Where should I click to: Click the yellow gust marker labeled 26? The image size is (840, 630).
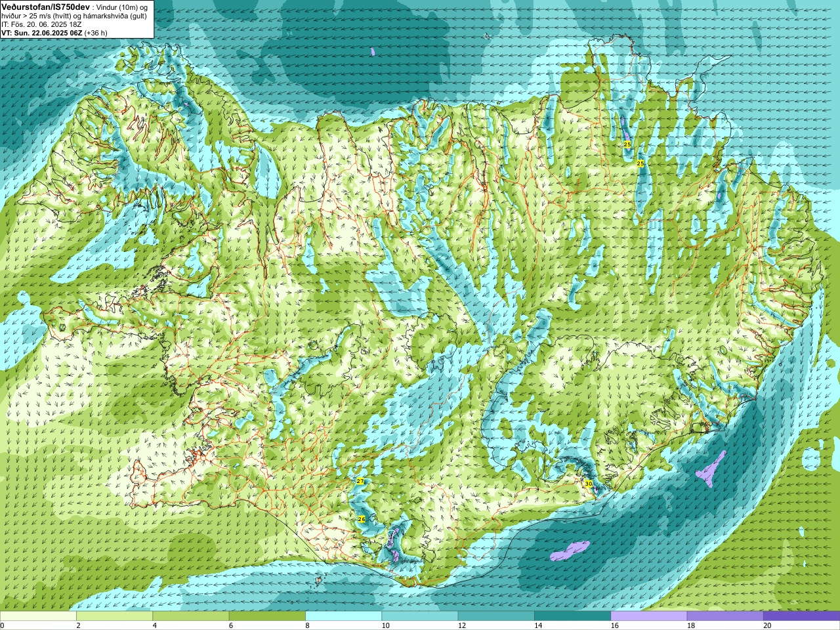pos(361,519)
